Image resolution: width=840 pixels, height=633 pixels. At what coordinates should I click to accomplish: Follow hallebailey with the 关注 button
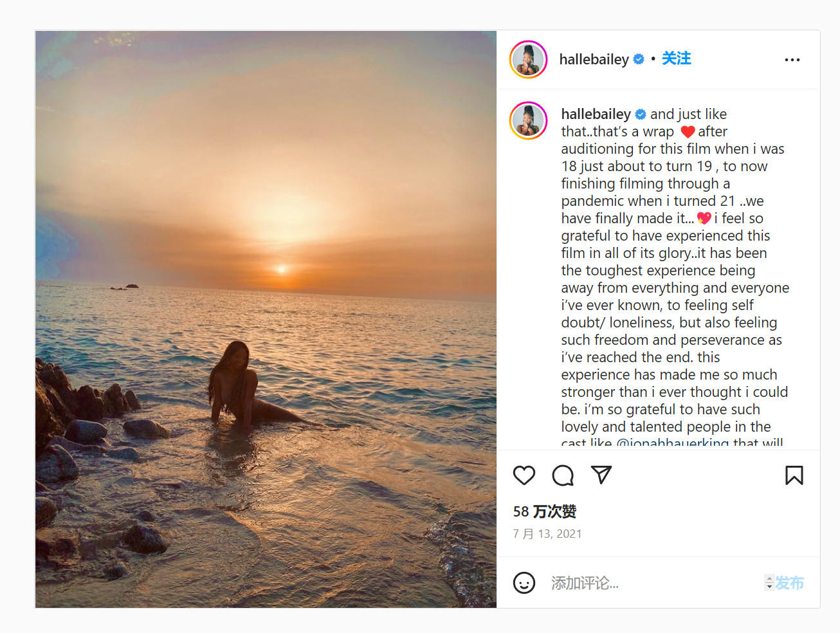click(677, 59)
